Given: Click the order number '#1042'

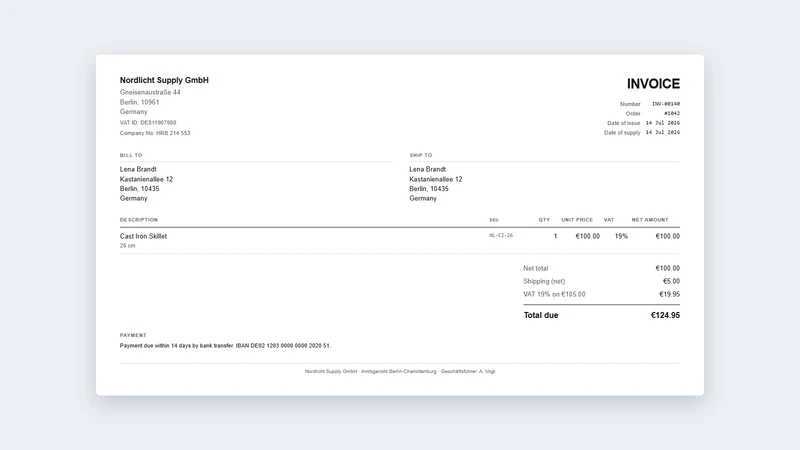Looking at the screenshot, I should (x=672, y=113).
